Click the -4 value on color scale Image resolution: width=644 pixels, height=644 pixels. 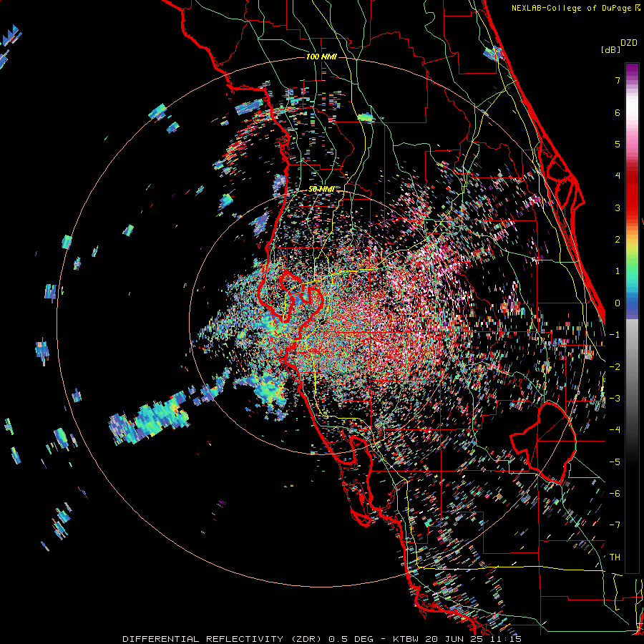pos(615,429)
